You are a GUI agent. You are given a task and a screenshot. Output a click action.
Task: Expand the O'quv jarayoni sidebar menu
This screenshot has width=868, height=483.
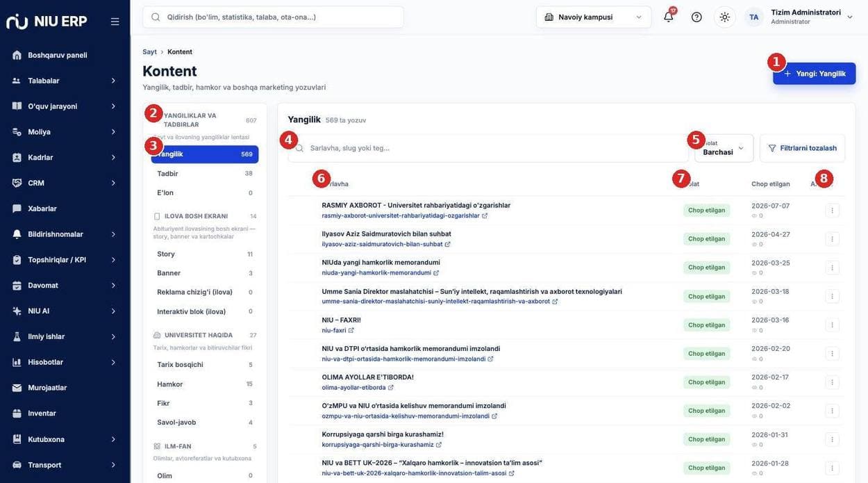coord(65,106)
